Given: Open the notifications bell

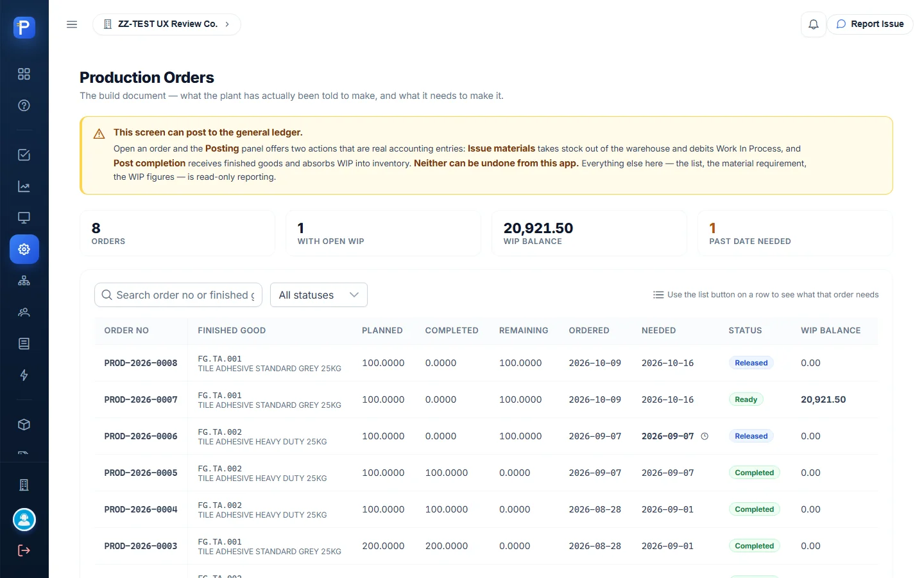Looking at the screenshot, I should coord(813,24).
